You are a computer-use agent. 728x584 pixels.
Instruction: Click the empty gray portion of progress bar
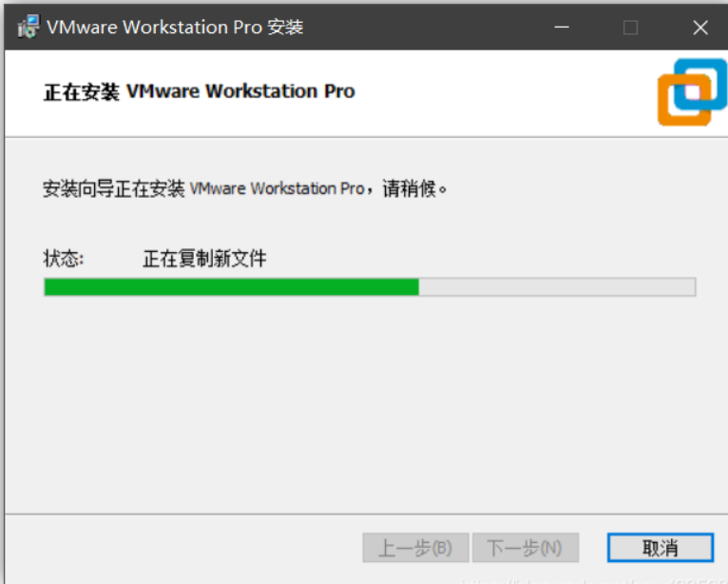tap(557, 286)
